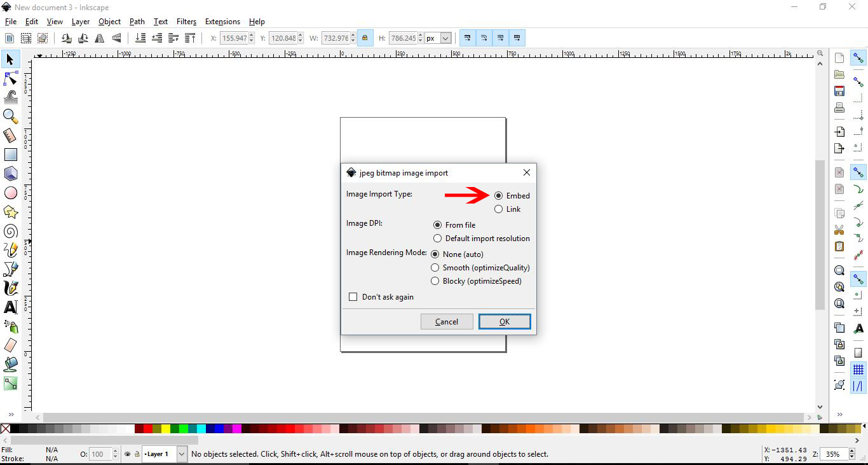Image resolution: width=868 pixels, height=465 pixels.
Task: Rotate selection 90° counter-clockwise
Action: point(66,38)
